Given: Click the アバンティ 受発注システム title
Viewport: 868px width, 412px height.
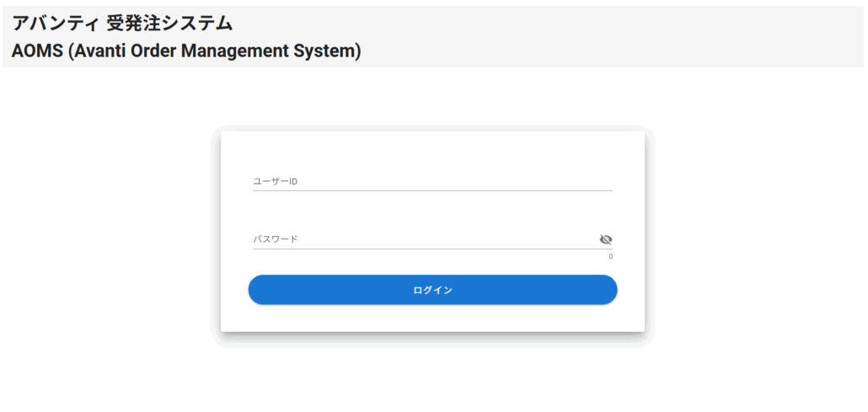Looking at the screenshot, I should click(x=122, y=24).
